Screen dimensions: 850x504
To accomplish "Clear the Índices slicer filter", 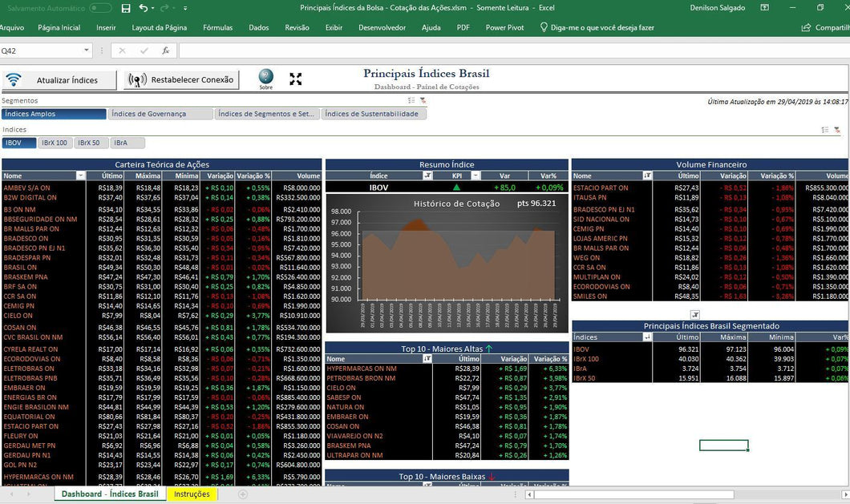I will tap(837, 130).
